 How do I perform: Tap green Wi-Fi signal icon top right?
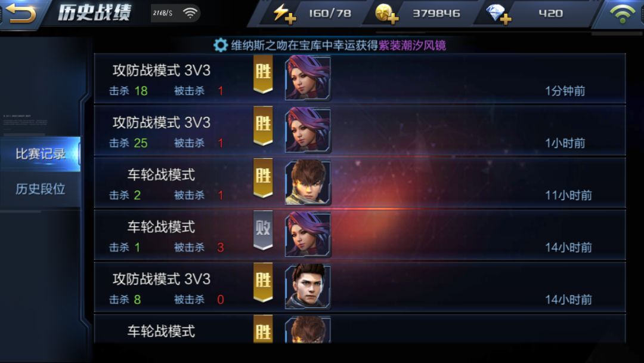pos(622,14)
